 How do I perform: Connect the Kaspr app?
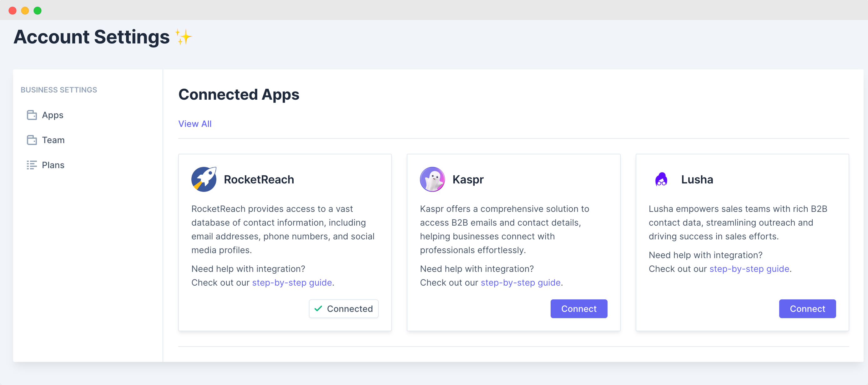pyautogui.click(x=578, y=308)
